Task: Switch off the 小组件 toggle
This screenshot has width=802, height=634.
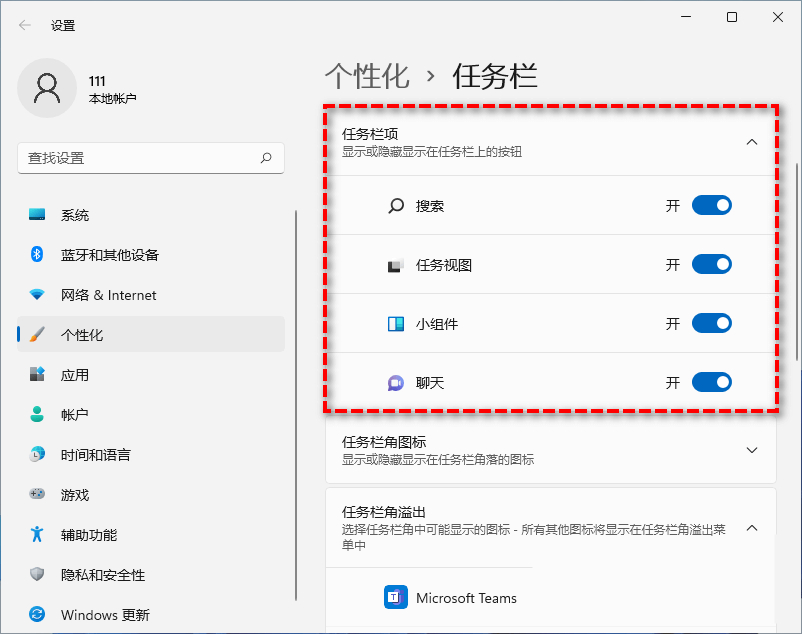Action: [x=711, y=324]
